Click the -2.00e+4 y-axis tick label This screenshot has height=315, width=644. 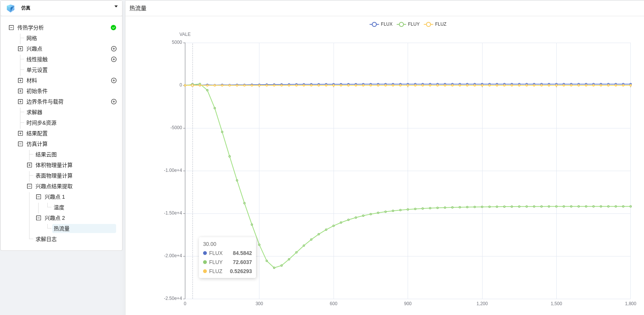(x=173, y=256)
